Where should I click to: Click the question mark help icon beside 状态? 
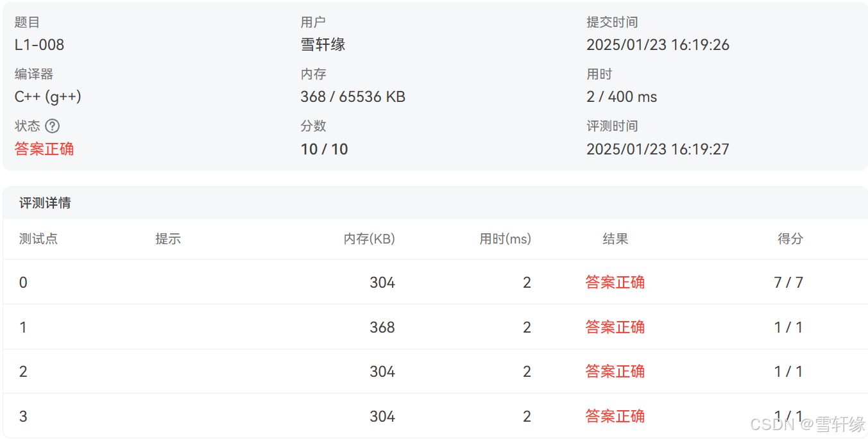52,126
